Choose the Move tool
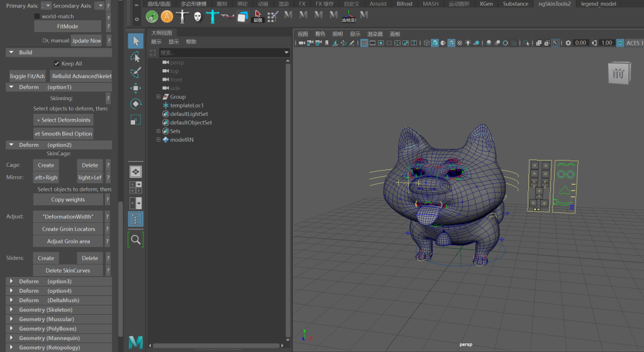Screen dimensions: 644x352 (x=136, y=88)
